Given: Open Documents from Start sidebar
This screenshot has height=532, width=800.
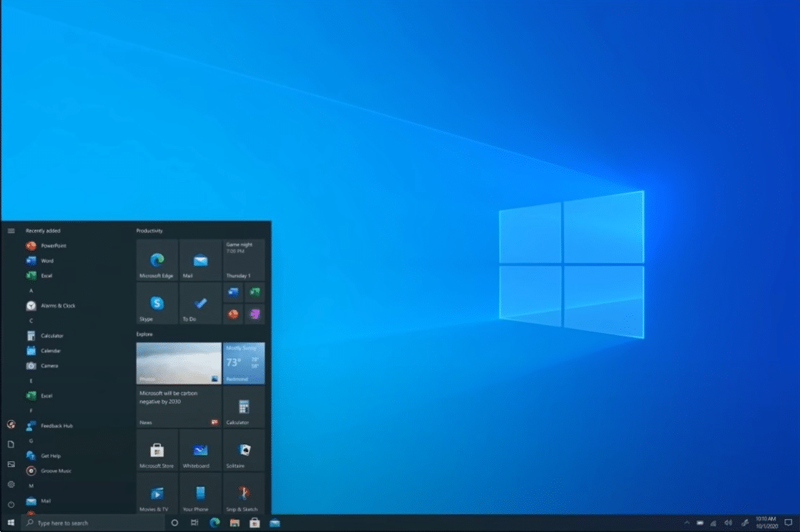Looking at the screenshot, I should click(x=11, y=444).
